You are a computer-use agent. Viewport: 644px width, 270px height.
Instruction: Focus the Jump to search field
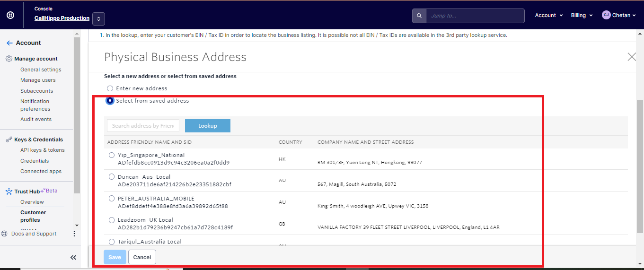475,16
